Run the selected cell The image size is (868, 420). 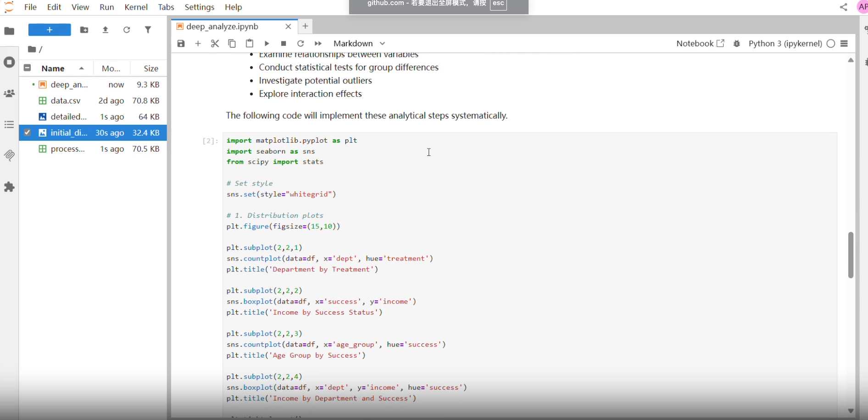[x=267, y=44]
